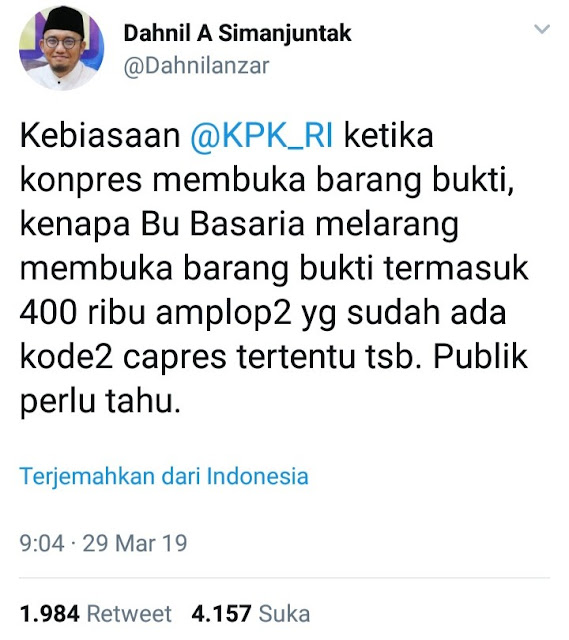Click the word Kebiasaan starting the tweet
Image resolution: width=569 pixels, height=640 pixels.
click(x=100, y=136)
